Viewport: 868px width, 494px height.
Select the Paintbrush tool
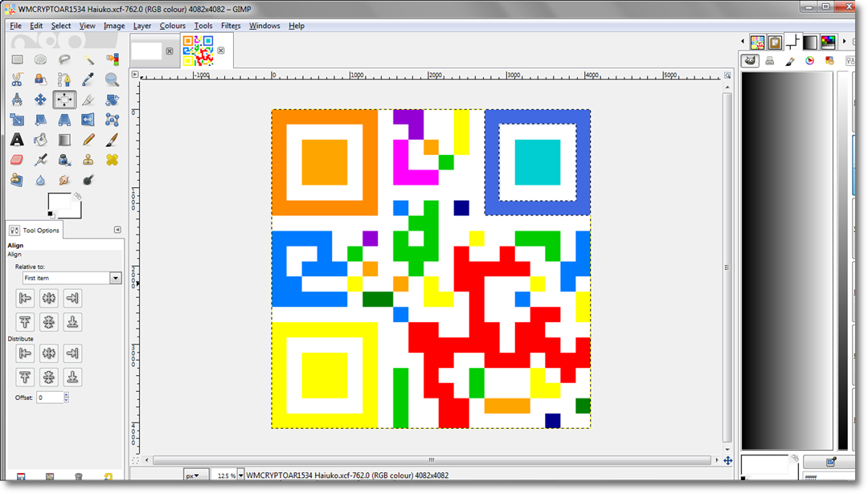[113, 140]
